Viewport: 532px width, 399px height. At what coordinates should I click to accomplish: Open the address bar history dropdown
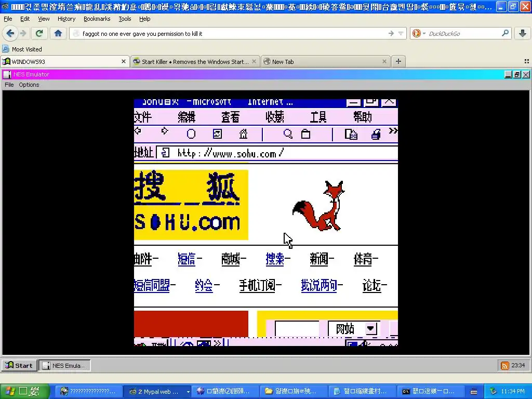(401, 33)
